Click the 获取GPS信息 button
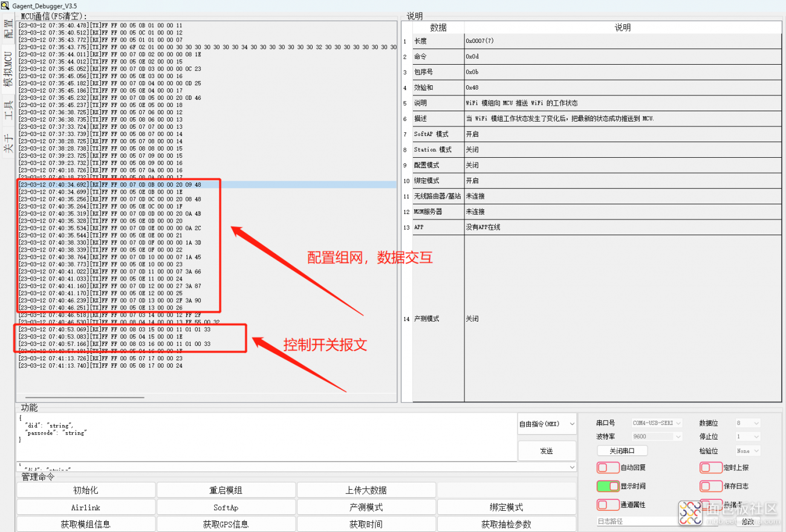 point(226,524)
